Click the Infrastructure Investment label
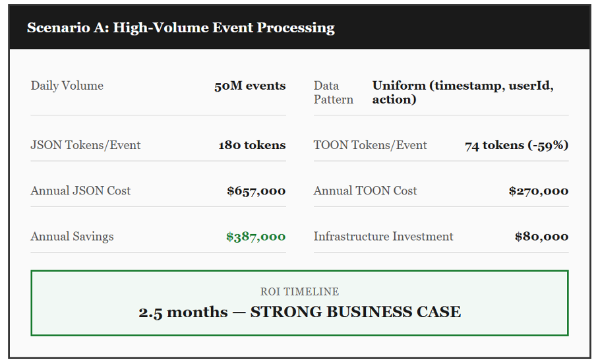The width and height of the screenshot is (596, 364). (x=384, y=236)
